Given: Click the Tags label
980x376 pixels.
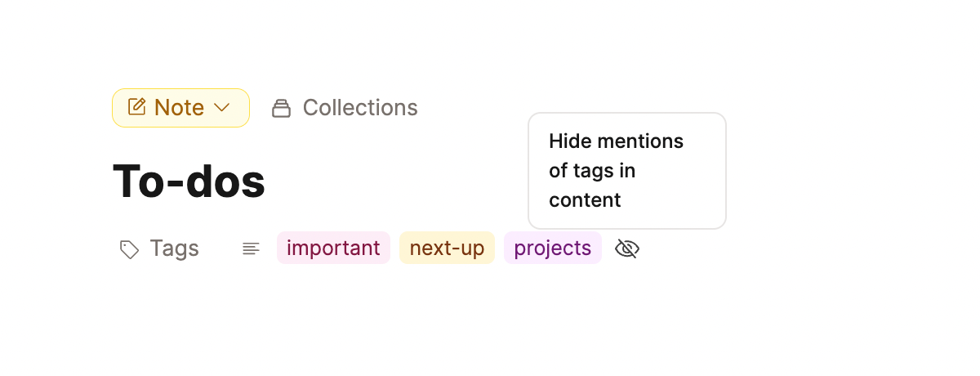Looking at the screenshot, I should coord(174,248).
